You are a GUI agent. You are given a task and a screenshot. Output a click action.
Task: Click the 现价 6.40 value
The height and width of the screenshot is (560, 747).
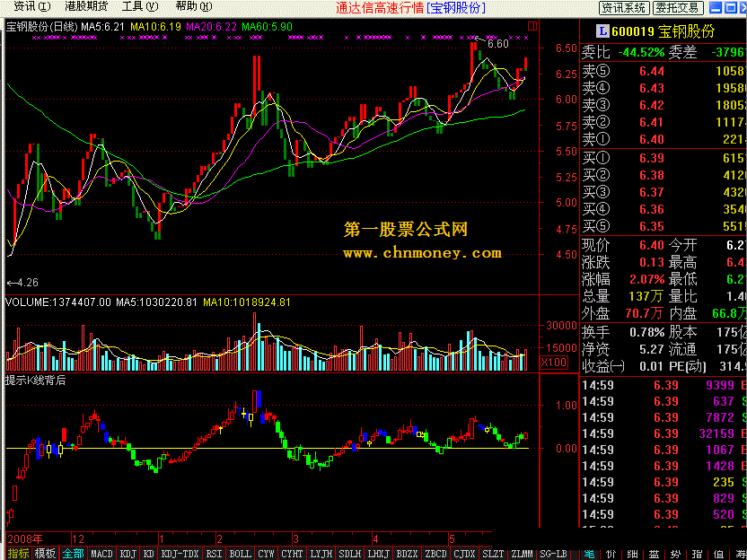tap(651, 245)
